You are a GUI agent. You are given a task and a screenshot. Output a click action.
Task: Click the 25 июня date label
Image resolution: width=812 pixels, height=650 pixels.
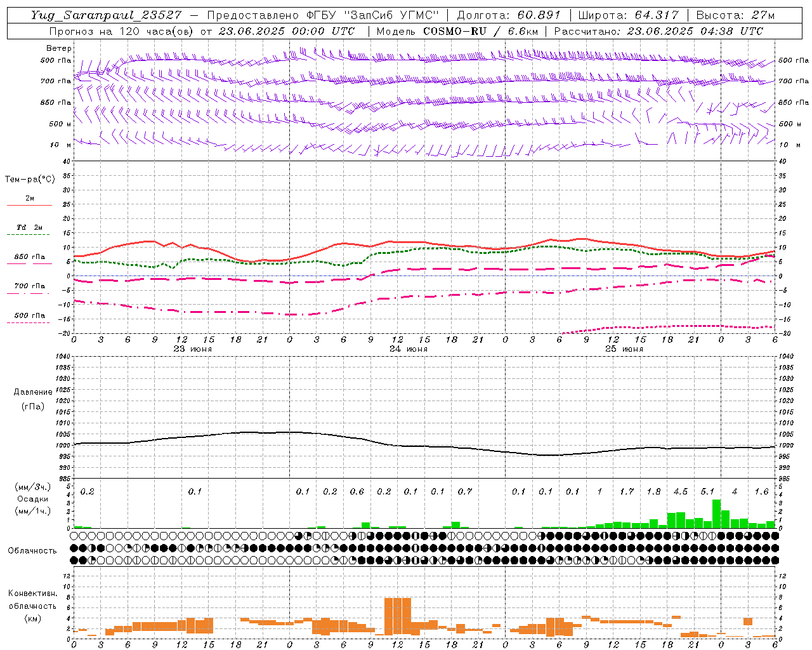coord(624,349)
